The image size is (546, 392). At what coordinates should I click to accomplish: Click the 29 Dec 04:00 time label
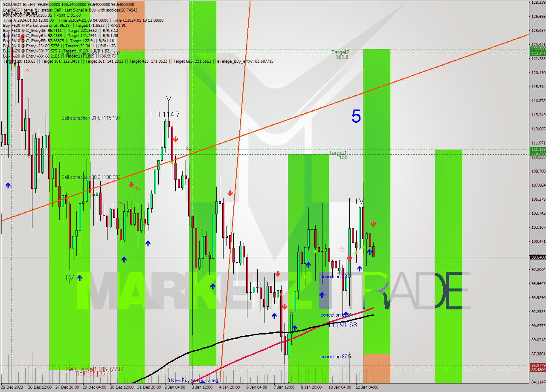coord(94,387)
